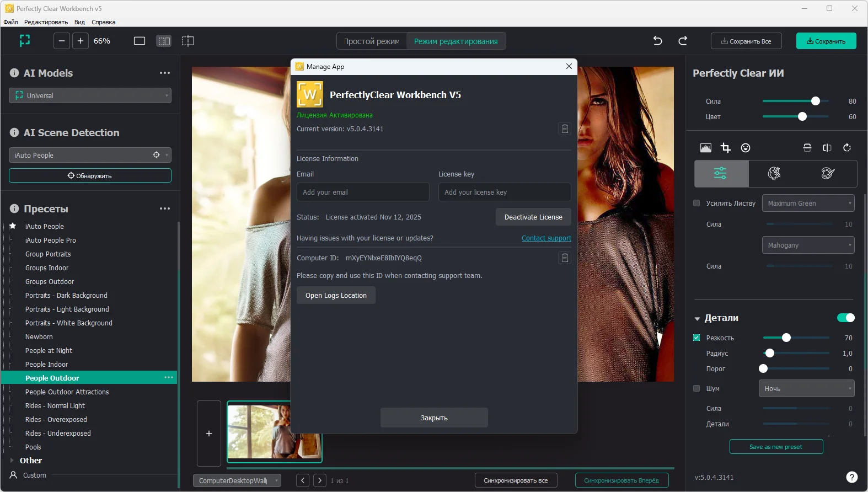Open the Contact support link

546,238
